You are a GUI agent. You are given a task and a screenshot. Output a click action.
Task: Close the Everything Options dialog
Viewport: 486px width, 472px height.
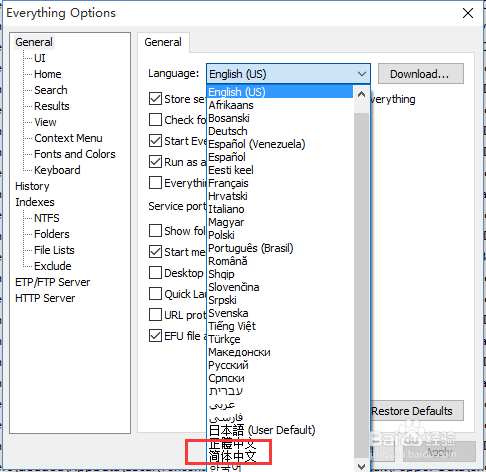pyautogui.click(x=468, y=13)
